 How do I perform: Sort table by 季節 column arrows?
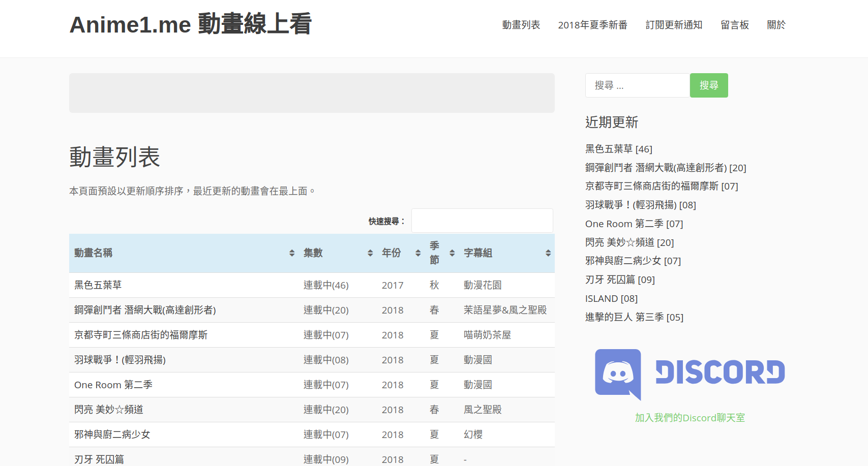[x=452, y=253]
